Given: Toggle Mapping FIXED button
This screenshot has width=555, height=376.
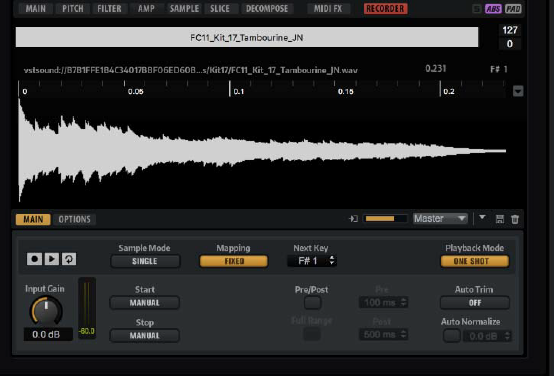Looking at the screenshot, I should coord(234,261).
